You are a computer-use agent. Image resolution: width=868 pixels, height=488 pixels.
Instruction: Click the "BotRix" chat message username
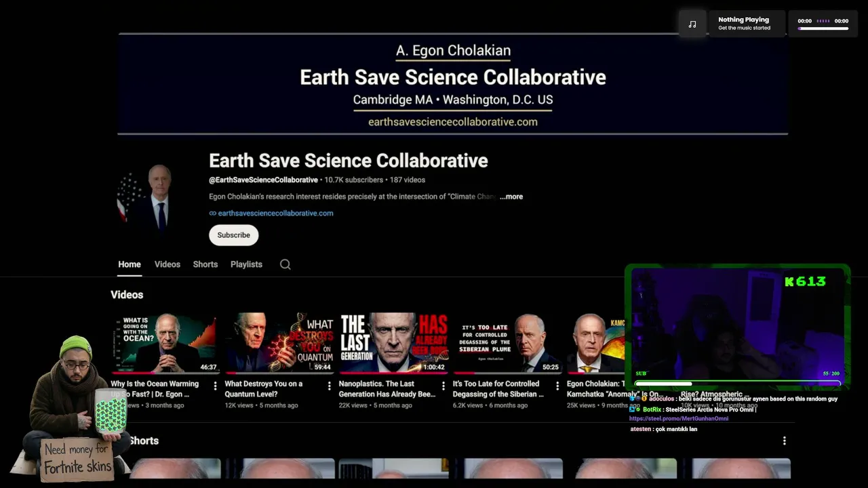[x=652, y=409]
